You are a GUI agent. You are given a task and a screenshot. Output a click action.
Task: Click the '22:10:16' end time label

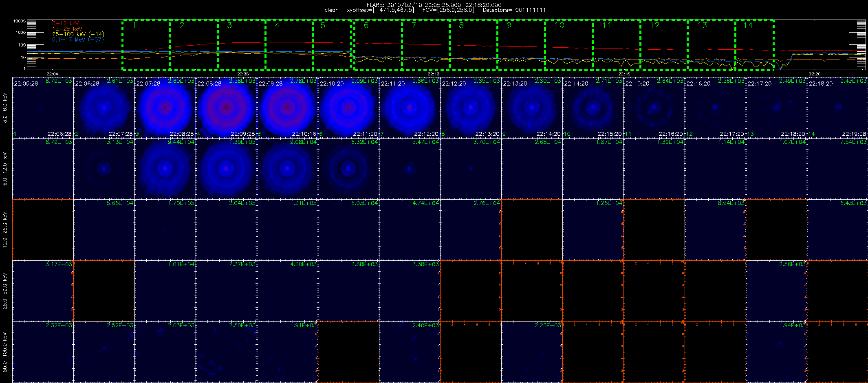click(304, 134)
